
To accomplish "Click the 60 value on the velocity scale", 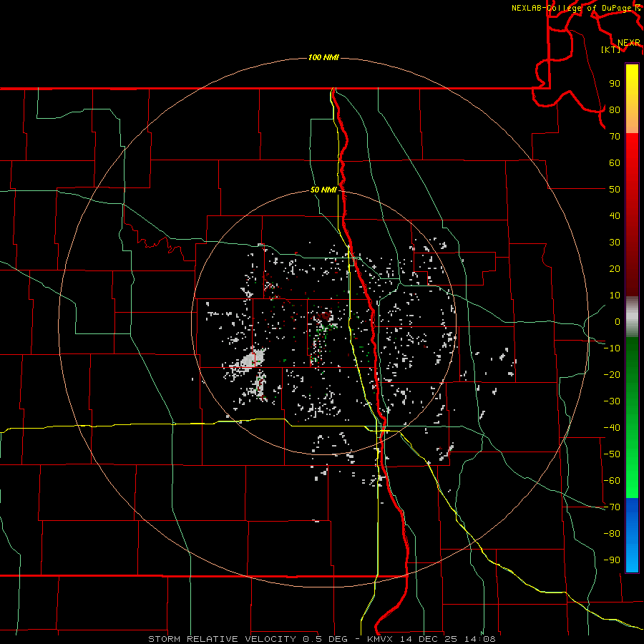I will click(615, 162).
